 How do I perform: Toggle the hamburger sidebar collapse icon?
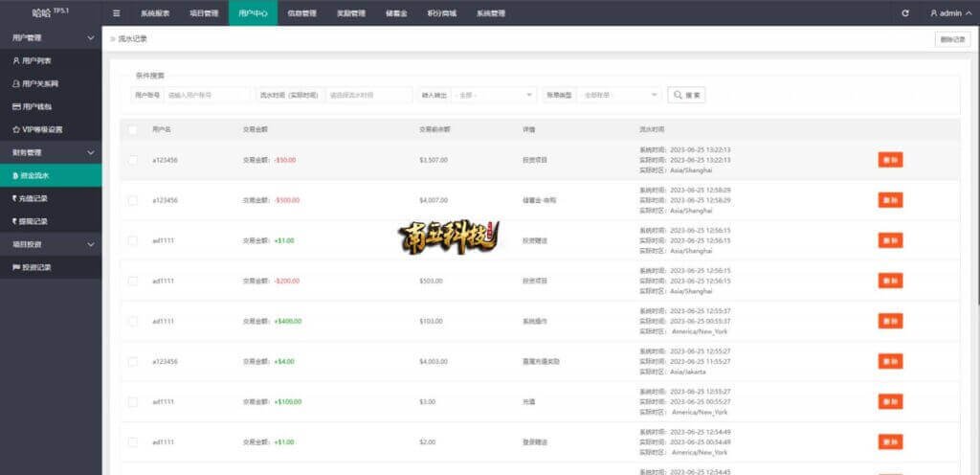117,13
